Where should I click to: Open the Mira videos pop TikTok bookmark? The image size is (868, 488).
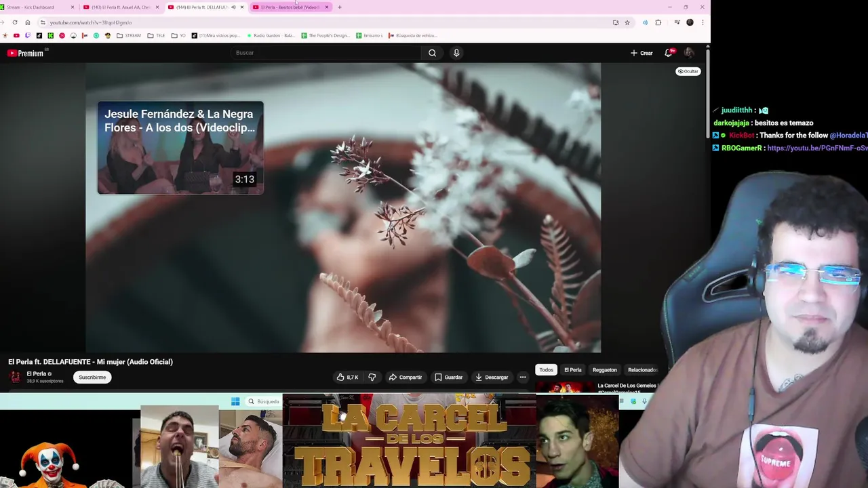(216, 35)
